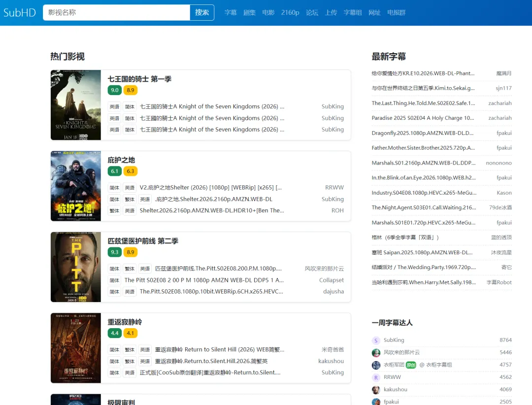Open the 电报群 nav item
This screenshot has height=405, width=532.
(396, 12)
